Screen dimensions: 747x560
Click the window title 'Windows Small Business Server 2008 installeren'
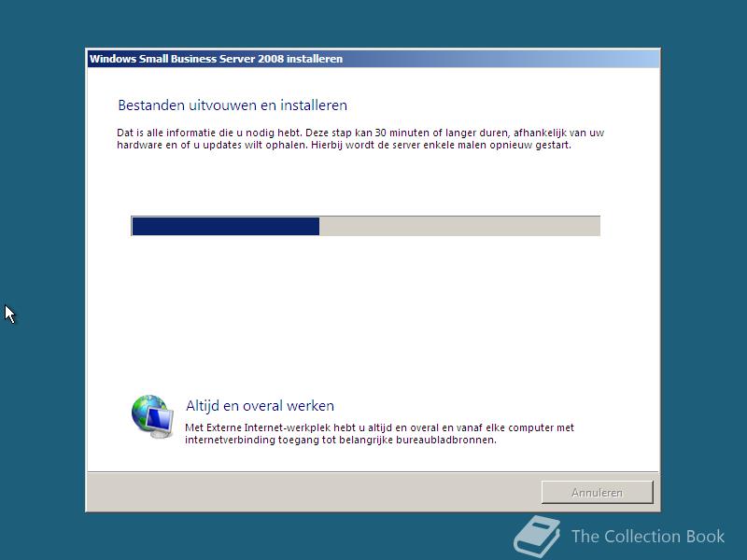(216, 59)
